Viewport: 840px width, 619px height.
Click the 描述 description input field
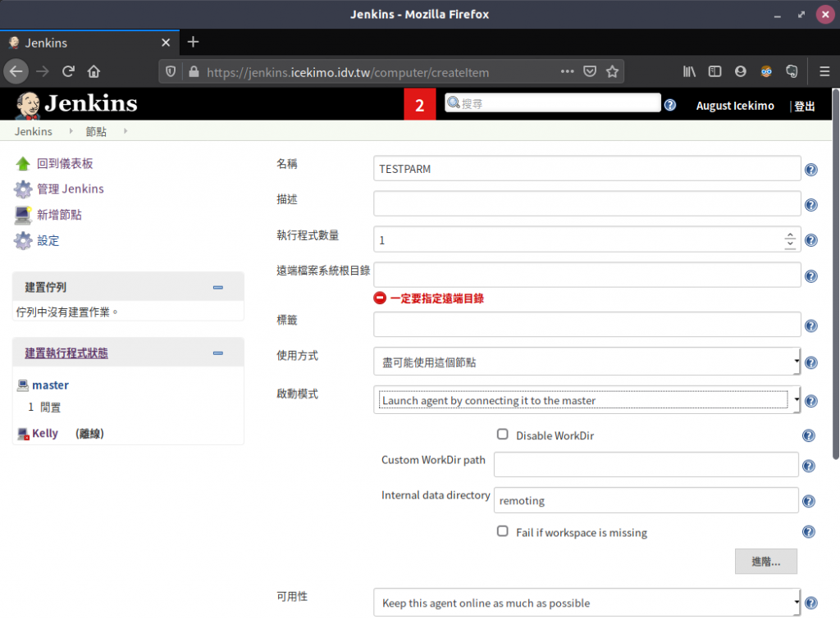587,204
